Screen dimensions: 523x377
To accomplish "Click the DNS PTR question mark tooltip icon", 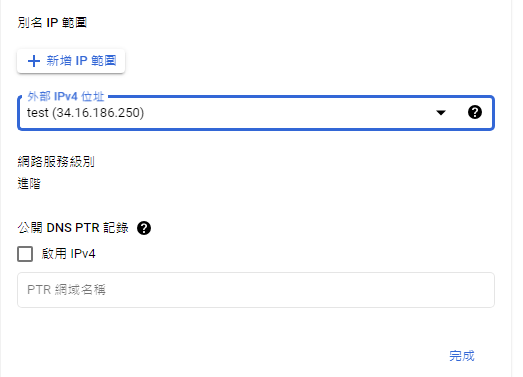I will pos(144,228).
